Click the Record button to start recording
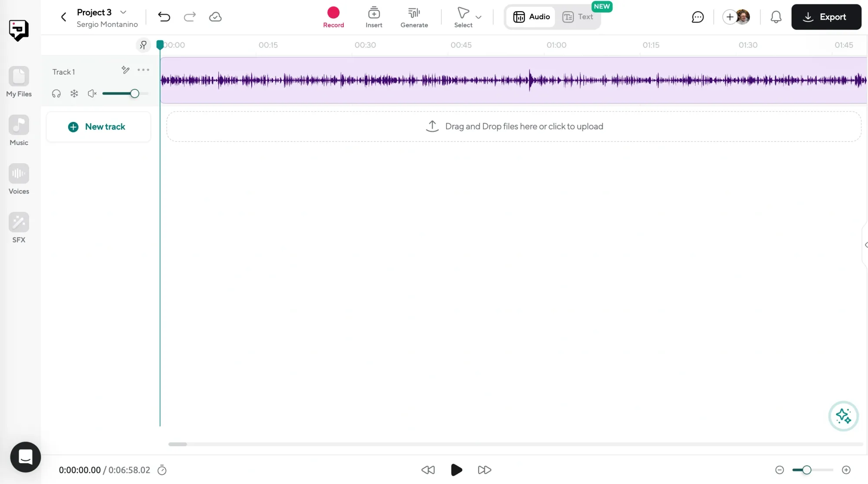868x484 pixels. [x=333, y=16]
